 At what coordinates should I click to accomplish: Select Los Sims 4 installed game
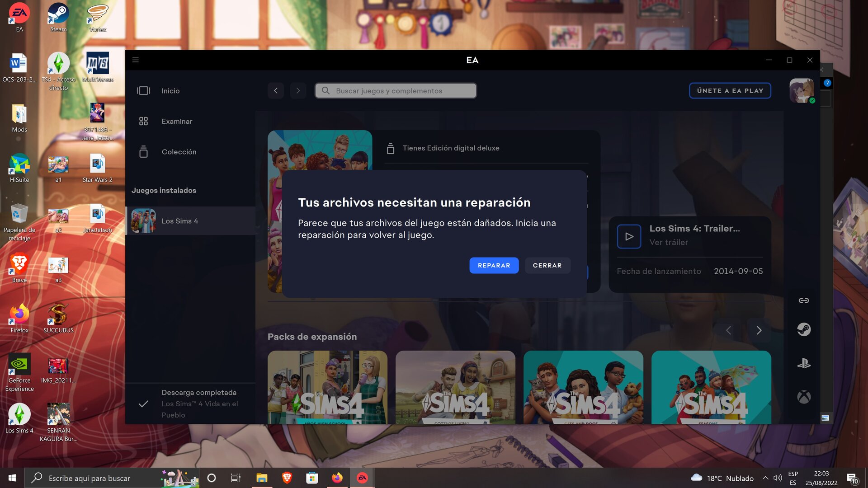point(190,221)
